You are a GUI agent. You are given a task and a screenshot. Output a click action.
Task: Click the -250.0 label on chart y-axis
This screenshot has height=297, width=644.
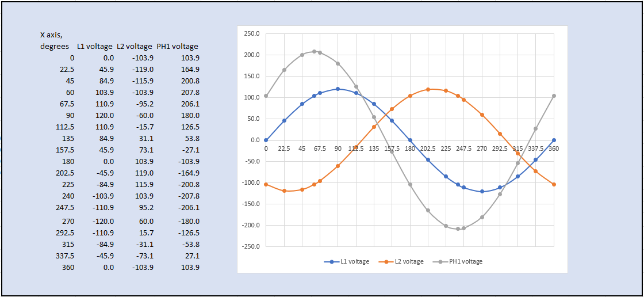pos(250,247)
